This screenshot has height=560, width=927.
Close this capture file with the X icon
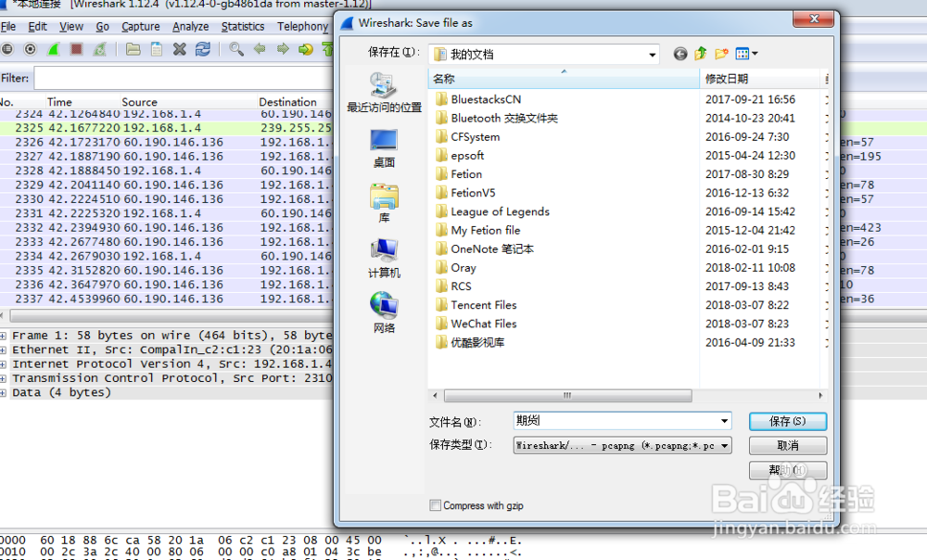point(180,49)
